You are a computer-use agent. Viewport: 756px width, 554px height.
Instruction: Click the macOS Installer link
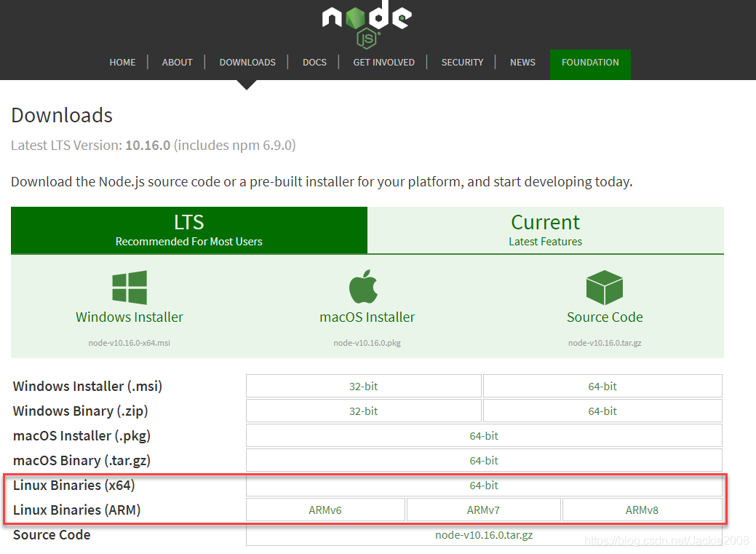367,317
